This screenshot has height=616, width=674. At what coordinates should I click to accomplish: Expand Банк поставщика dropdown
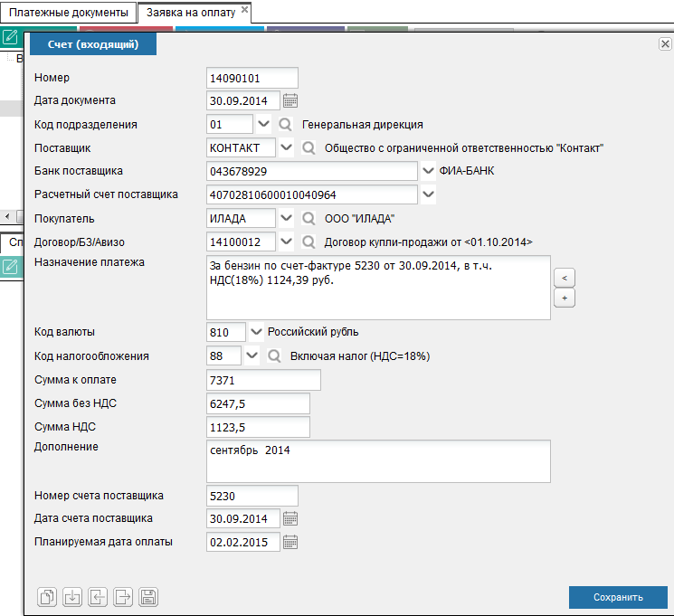(428, 171)
